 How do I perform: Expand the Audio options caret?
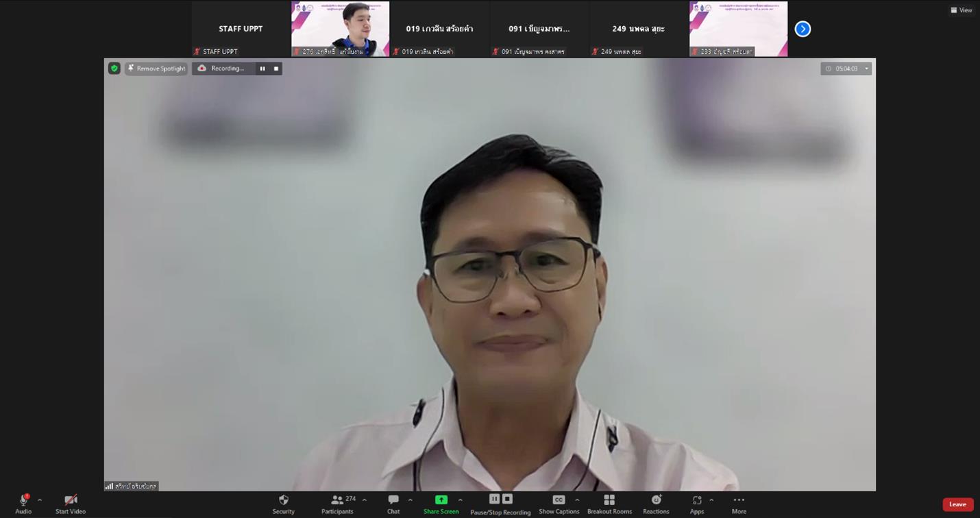(40, 500)
